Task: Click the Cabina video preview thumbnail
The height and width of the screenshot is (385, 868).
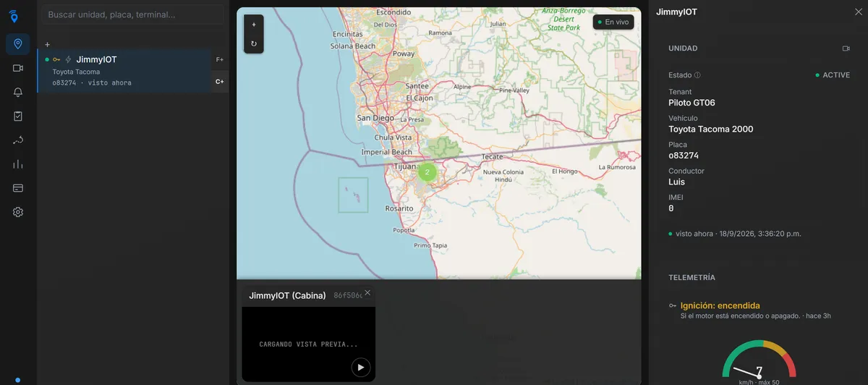Action: tap(308, 344)
